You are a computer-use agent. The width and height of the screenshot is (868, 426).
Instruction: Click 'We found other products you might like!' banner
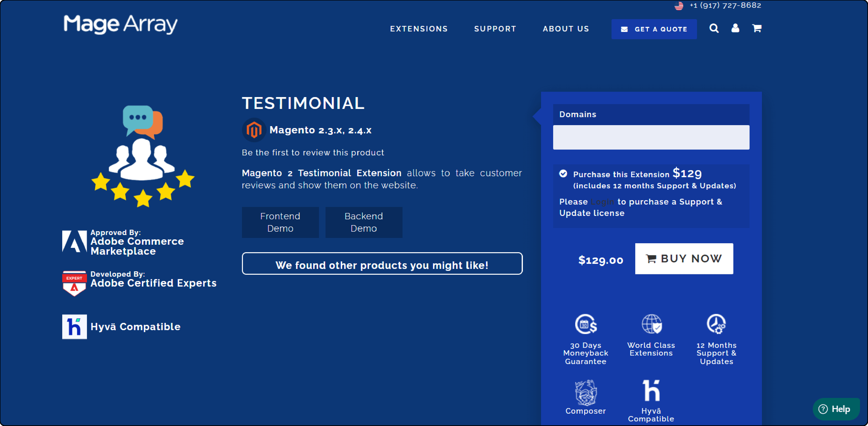coord(382,264)
